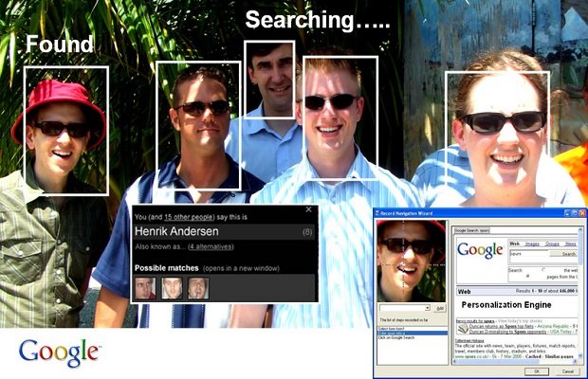Click the "Personalization Engine" heading

click(x=506, y=305)
